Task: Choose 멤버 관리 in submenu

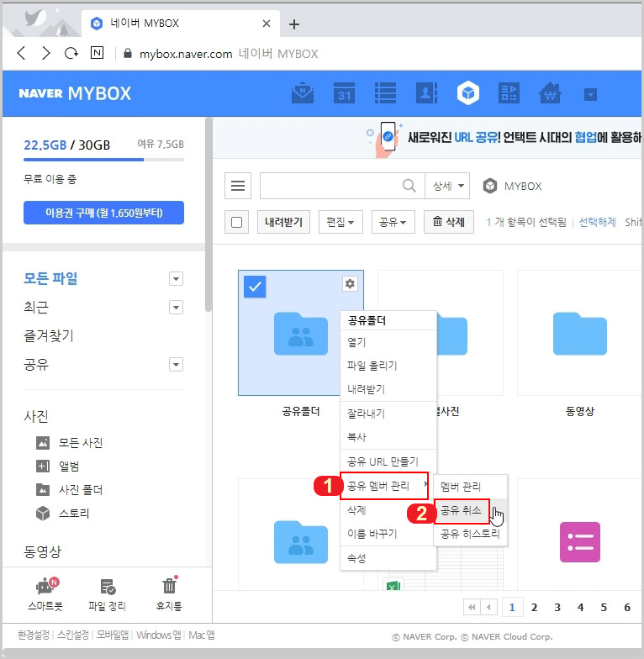Action: pyautogui.click(x=471, y=487)
